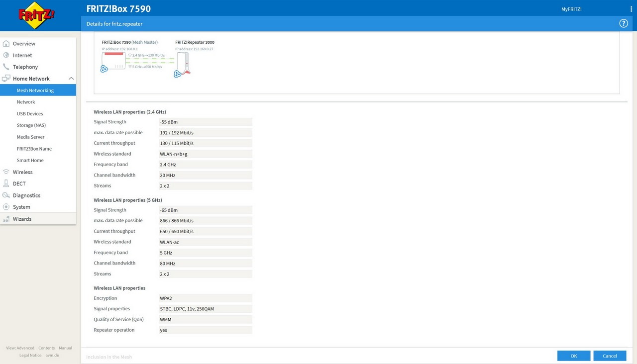Click the Repeater operation yes value

pos(206,330)
